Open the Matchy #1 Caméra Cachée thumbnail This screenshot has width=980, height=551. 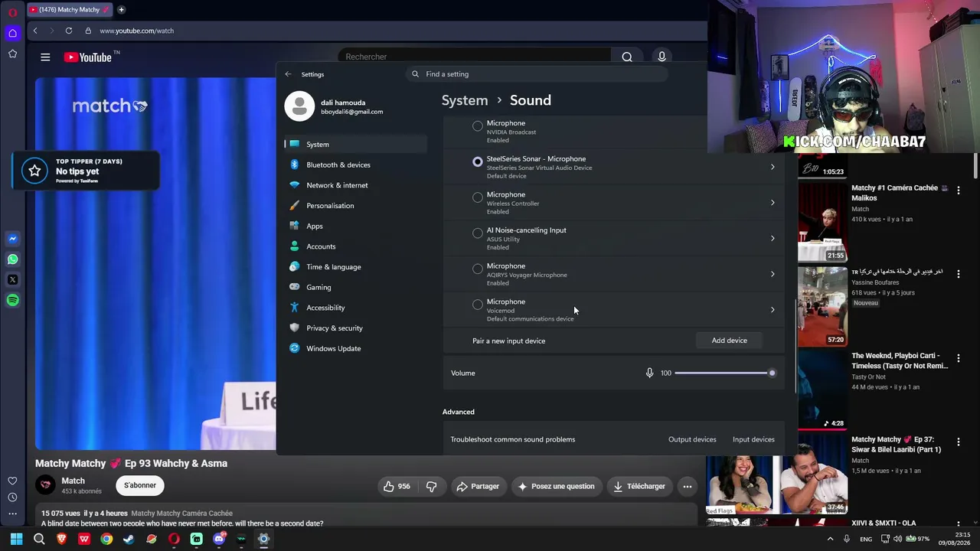[x=823, y=222]
